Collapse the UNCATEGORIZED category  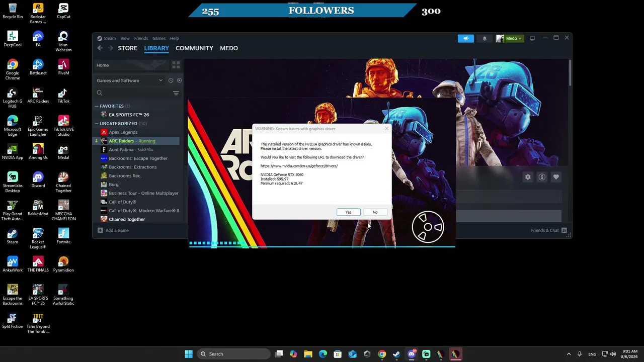pyautogui.click(x=97, y=124)
